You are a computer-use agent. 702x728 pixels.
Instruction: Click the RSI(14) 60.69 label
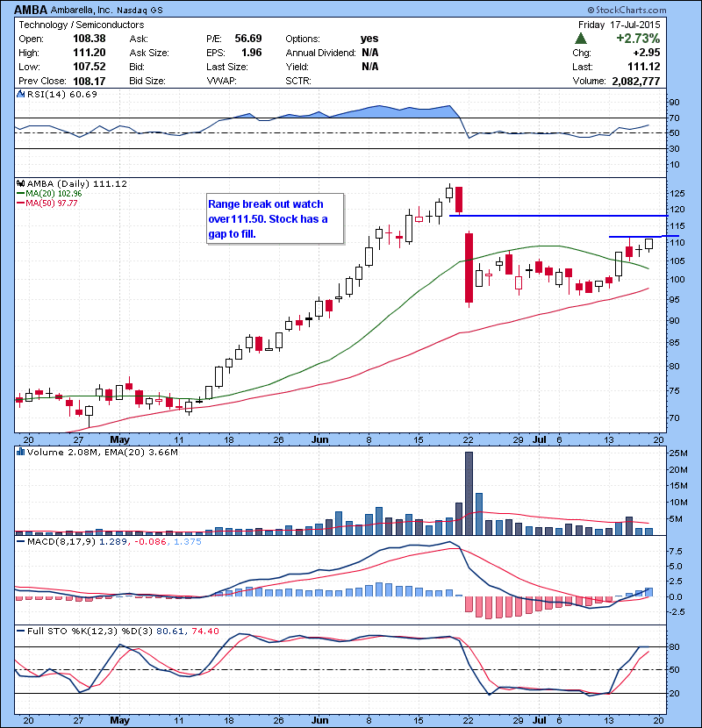pos(62,94)
